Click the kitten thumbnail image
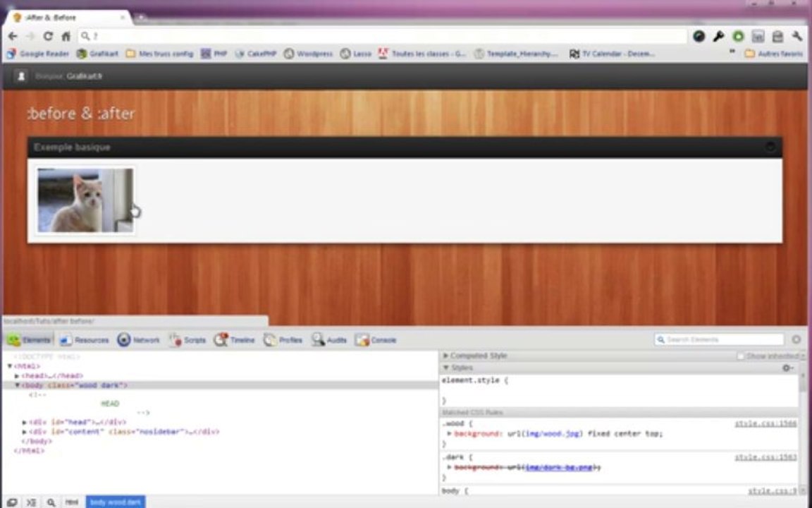This screenshot has height=508, width=812. tap(85, 200)
